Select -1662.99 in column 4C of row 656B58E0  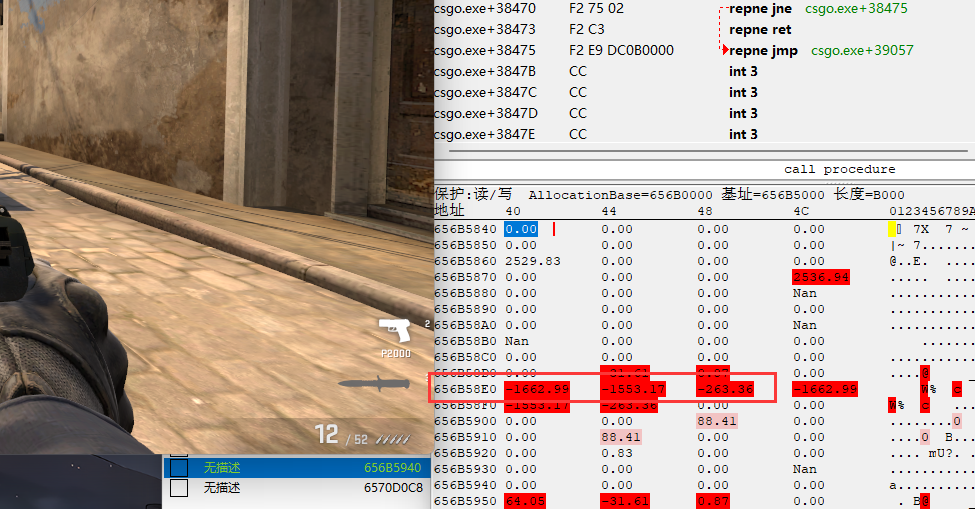tap(825, 390)
